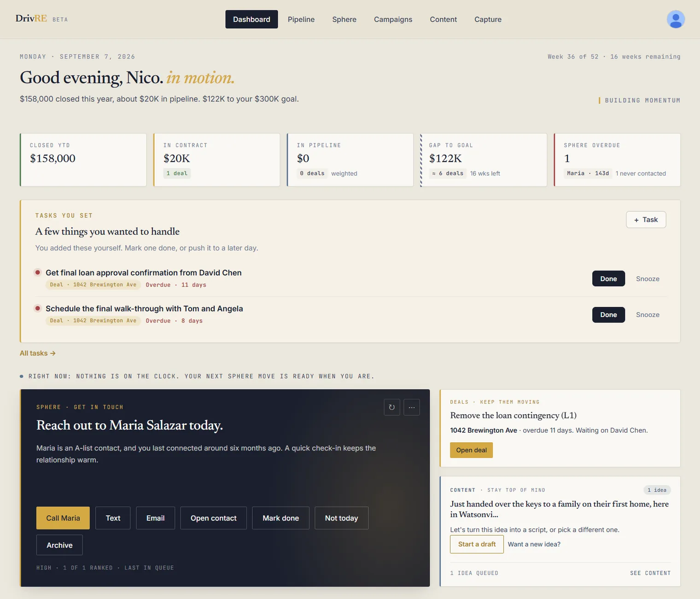Open the In Contract $20K card
The width and height of the screenshot is (700, 599).
pos(216,160)
